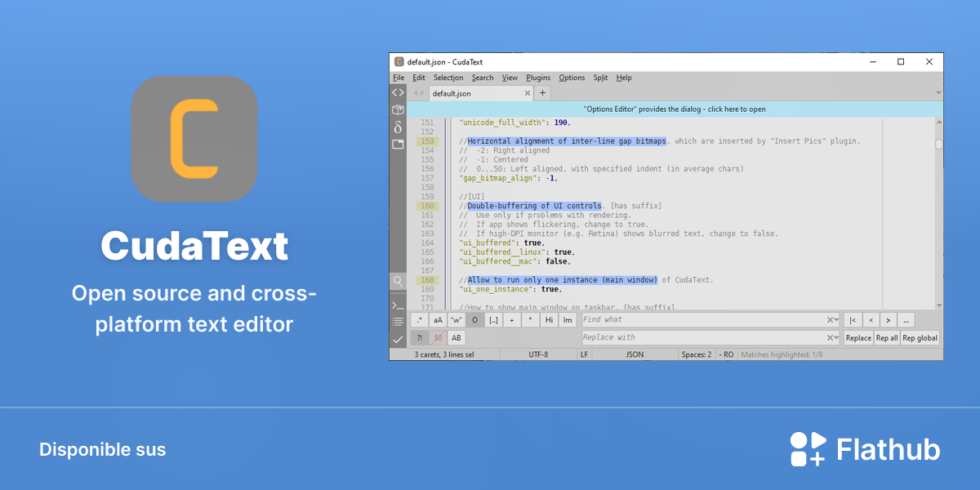
Task: Change tab size Spaces: 2
Action: pos(697,354)
